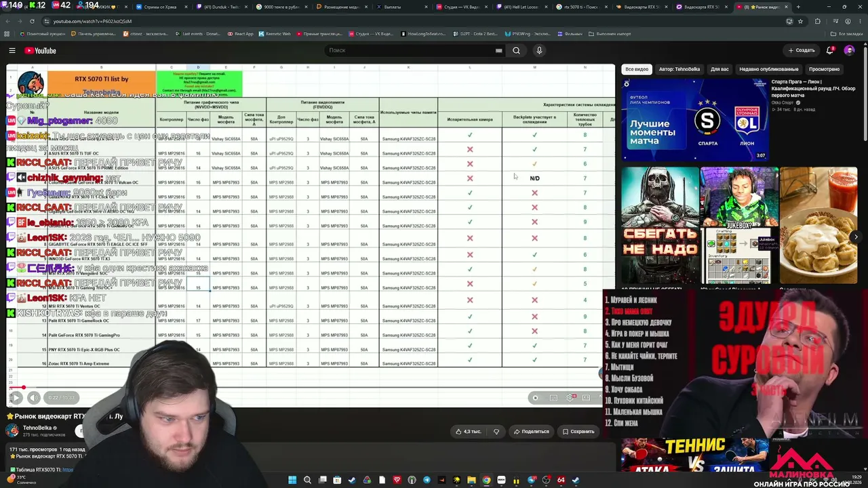This screenshot has width=868, height=488.
Task: Open Telegram from the taskbar
Action: [x=427, y=480]
